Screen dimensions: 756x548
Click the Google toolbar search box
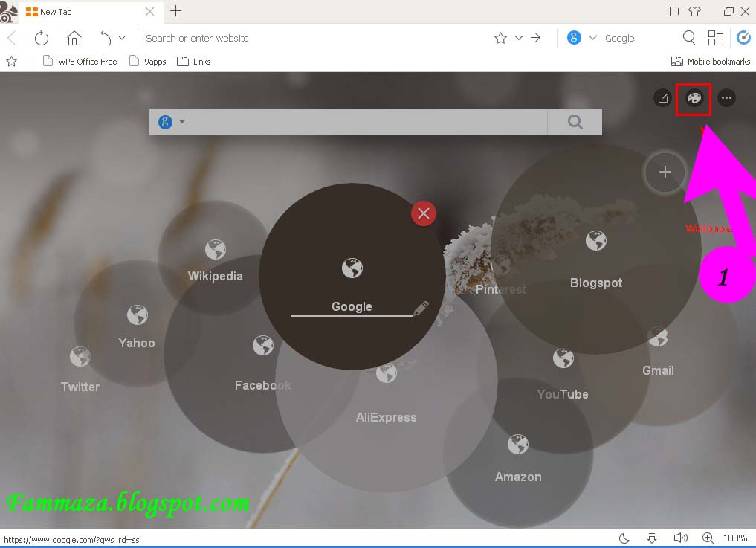pos(639,38)
